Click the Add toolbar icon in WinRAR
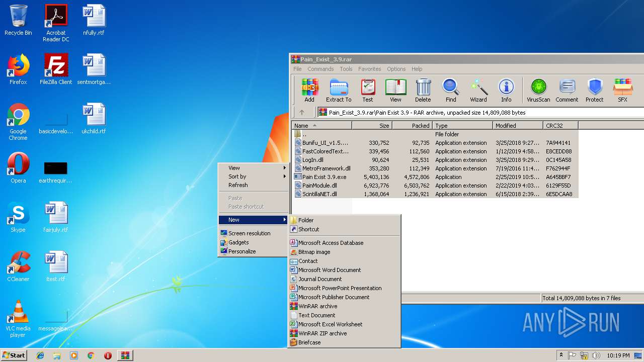Image resolution: width=644 pixels, height=362 pixels. (x=309, y=90)
